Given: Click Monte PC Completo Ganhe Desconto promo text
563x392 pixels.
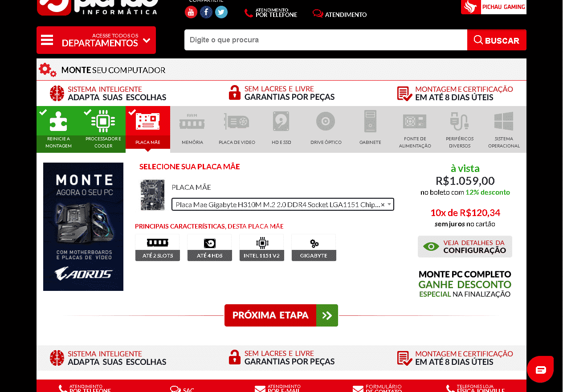Looking at the screenshot, I should click(x=465, y=284).
